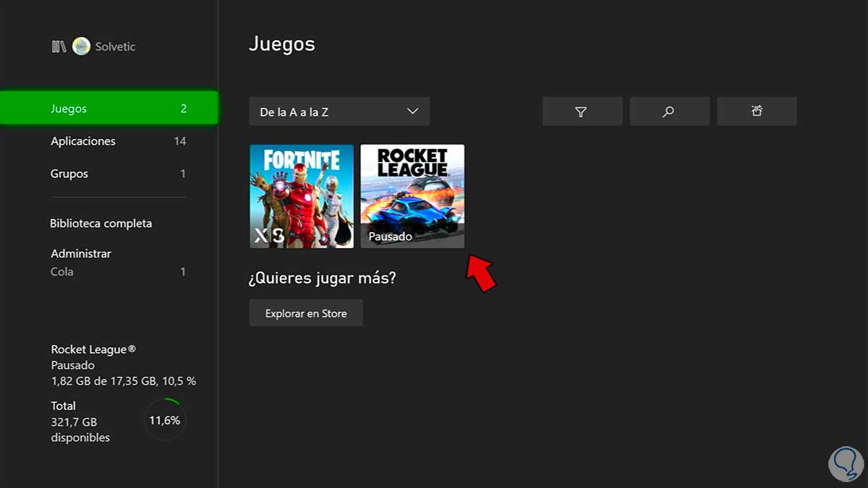Open the Cola queue entry
Screen dimensions: 868x488
click(x=119, y=272)
